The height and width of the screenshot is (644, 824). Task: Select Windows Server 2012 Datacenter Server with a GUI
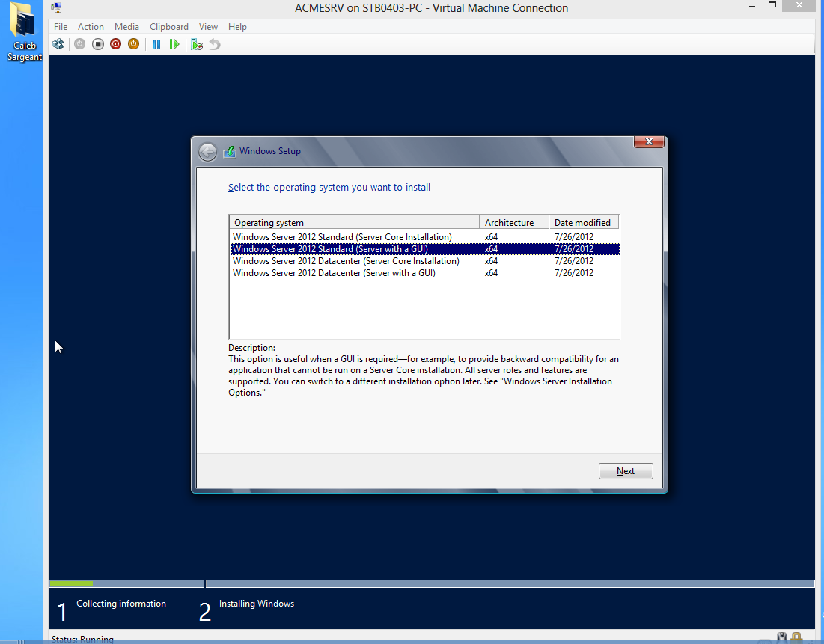tap(424, 273)
